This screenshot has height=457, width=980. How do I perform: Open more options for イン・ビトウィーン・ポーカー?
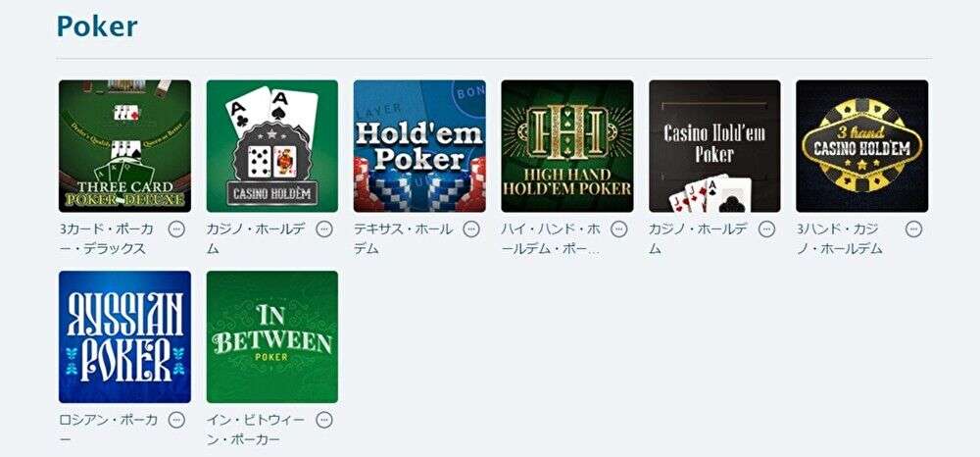click(323, 420)
